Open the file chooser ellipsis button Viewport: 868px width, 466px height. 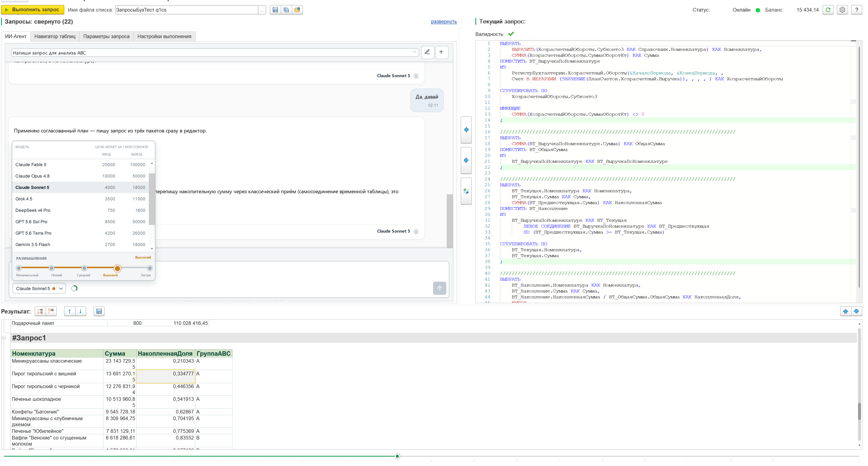pos(262,10)
